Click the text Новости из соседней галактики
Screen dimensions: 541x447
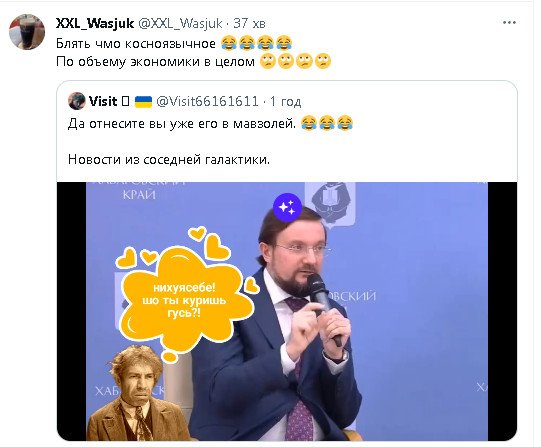tap(169, 159)
